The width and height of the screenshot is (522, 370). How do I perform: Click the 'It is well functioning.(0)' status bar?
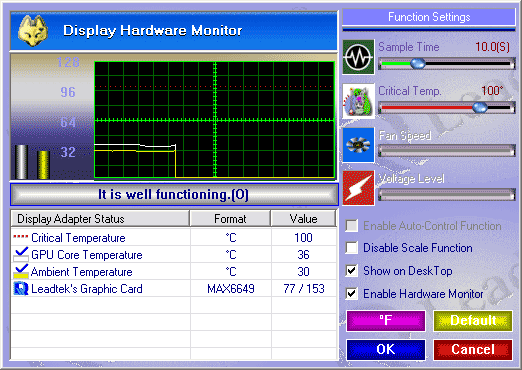174,194
